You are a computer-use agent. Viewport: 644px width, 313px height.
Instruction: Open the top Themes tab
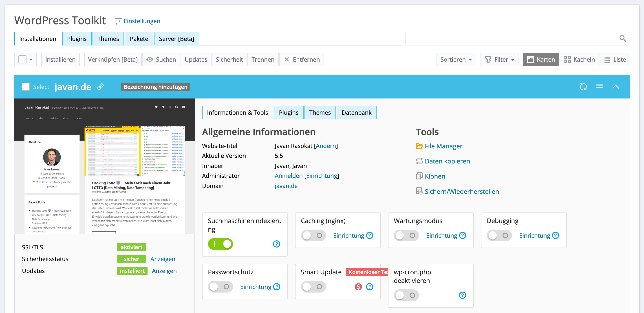coord(108,38)
